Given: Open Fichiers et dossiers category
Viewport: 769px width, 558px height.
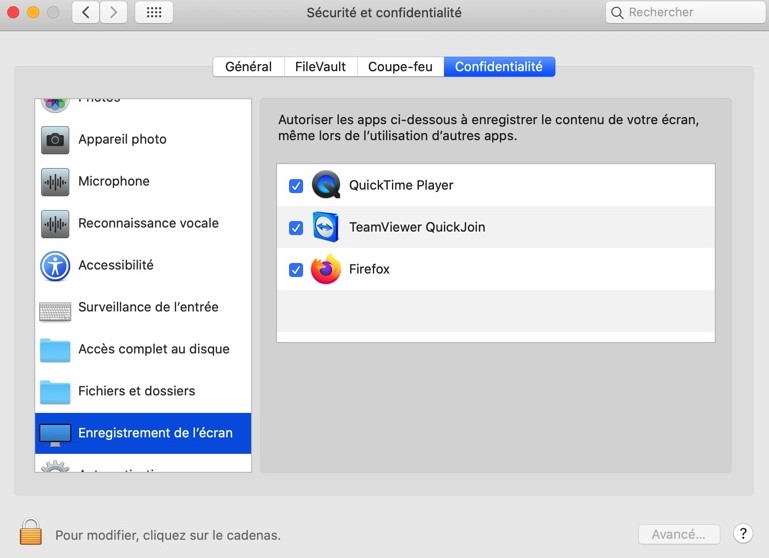Looking at the screenshot, I should point(136,391).
